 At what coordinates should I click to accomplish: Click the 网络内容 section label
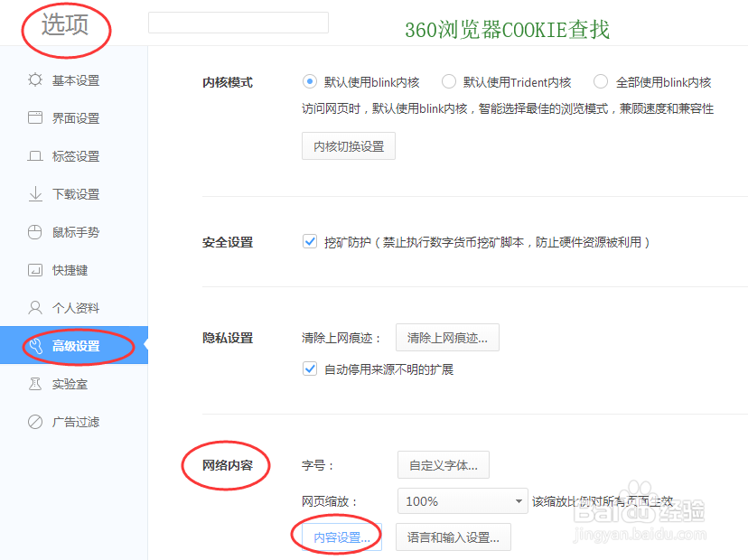pos(228,465)
